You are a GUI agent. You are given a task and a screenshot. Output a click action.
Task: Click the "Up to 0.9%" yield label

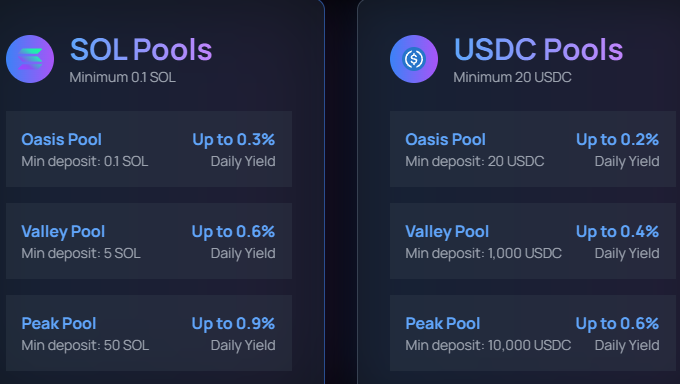(x=233, y=324)
